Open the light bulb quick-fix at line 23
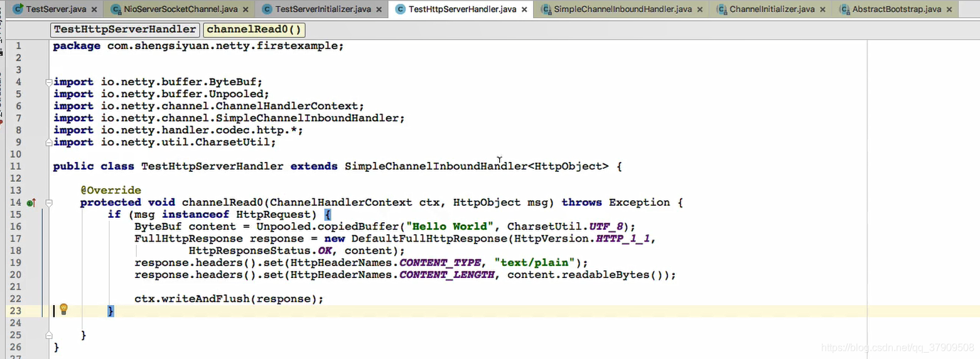This screenshot has width=980, height=359. [x=63, y=309]
